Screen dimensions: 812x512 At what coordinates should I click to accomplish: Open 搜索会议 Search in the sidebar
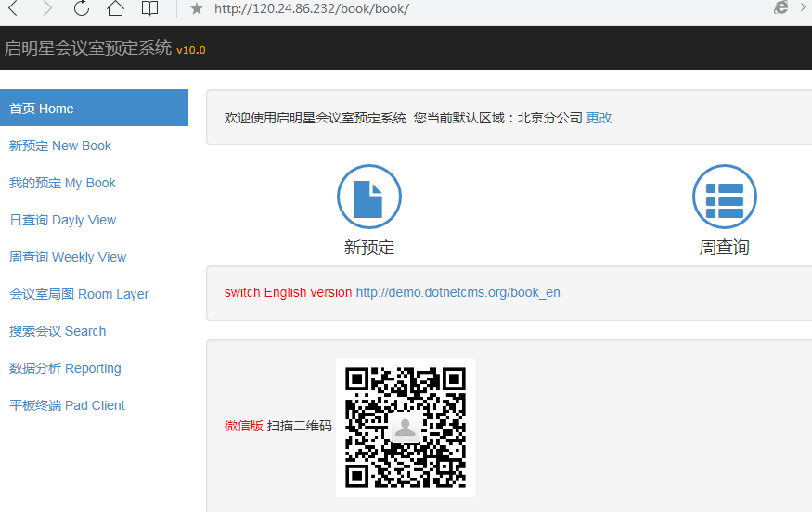(x=58, y=331)
